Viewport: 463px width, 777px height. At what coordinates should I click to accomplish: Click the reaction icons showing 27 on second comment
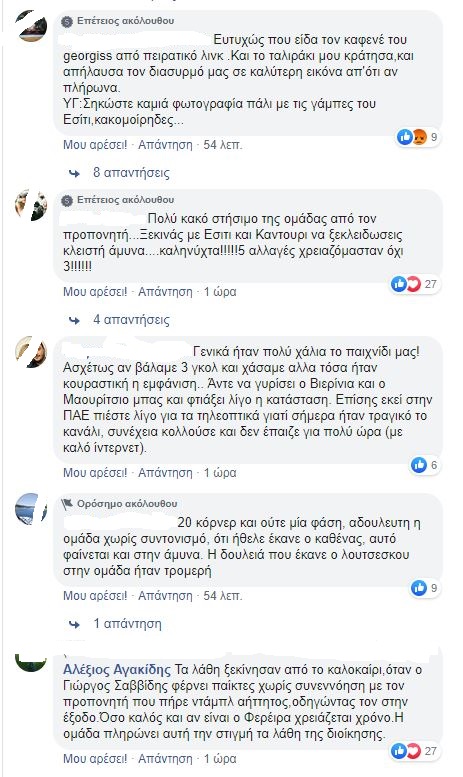414,284
